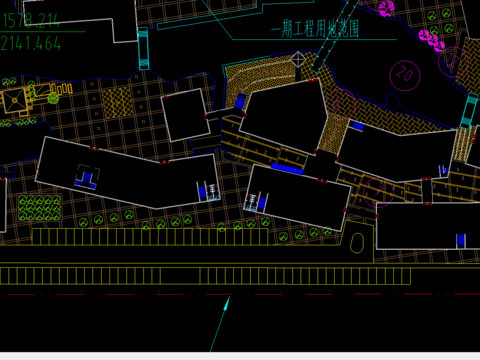Click the magenta flowering shrub at the top
This screenshot has height=360, width=480.
point(387,8)
